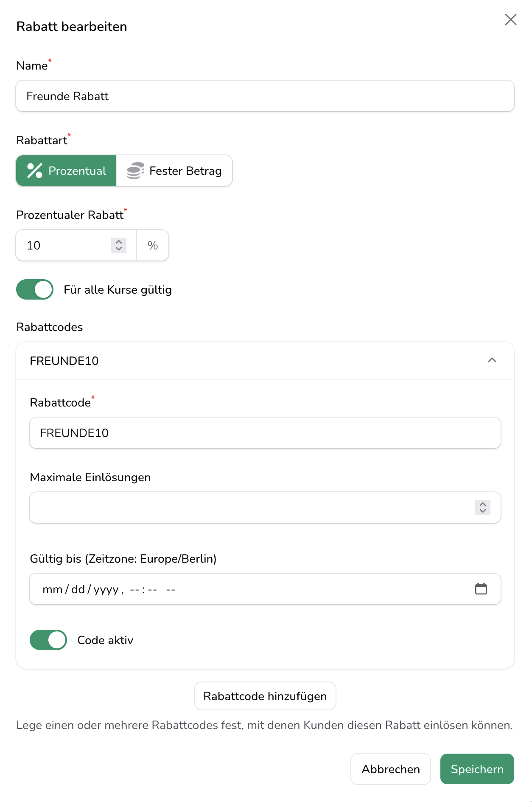Select the Fester Betrag discount type
Viewport: 532px width, 802px height.
point(174,171)
